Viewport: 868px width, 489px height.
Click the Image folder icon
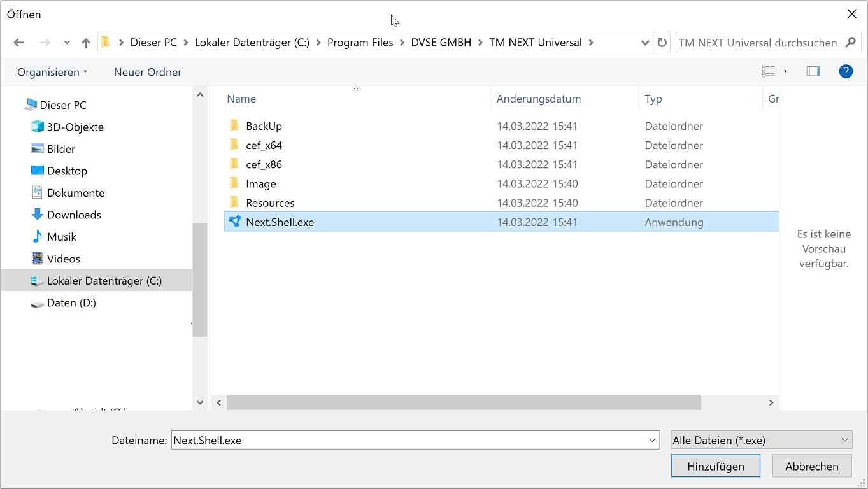coord(234,183)
